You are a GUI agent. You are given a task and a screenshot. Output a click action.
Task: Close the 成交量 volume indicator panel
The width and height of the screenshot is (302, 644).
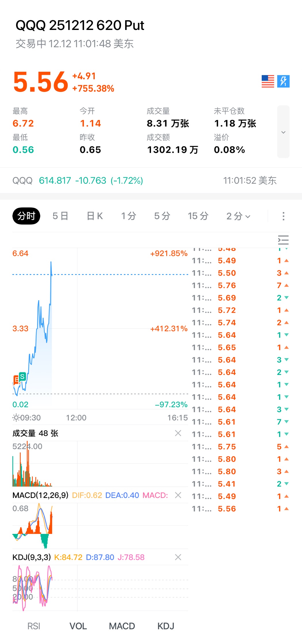(178, 433)
